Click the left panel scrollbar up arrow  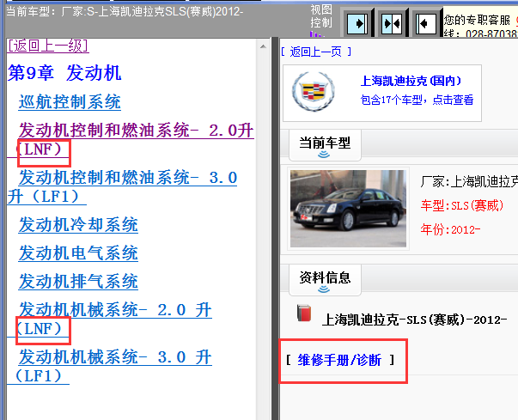263,46
